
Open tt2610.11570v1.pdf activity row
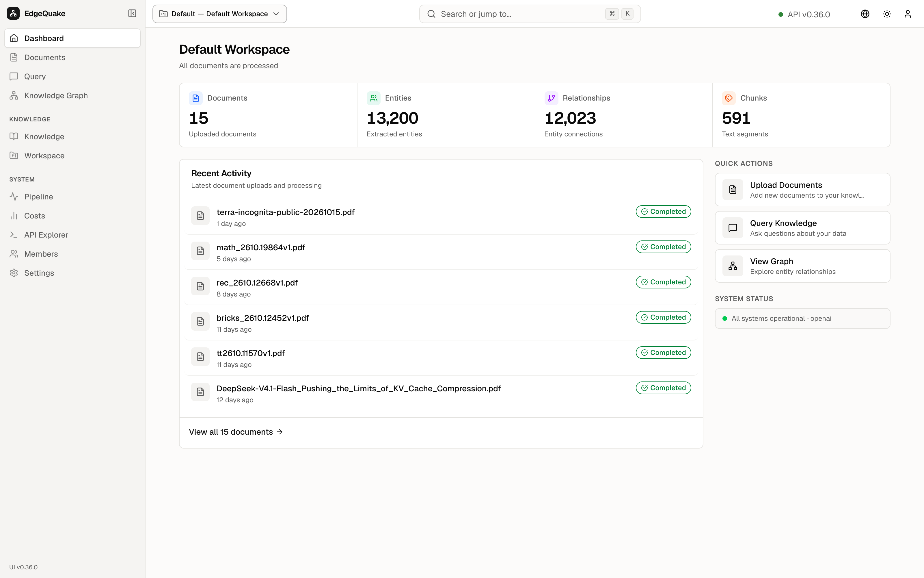click(x=441, y=358)
